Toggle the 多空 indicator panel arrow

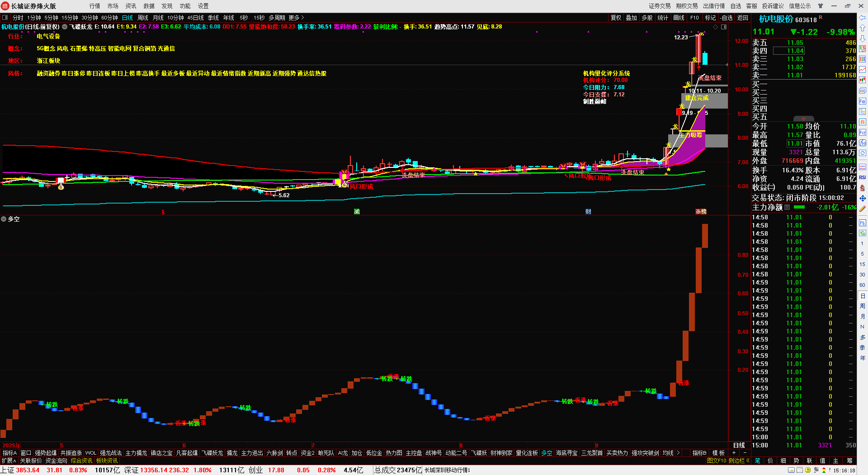point(4,219)
